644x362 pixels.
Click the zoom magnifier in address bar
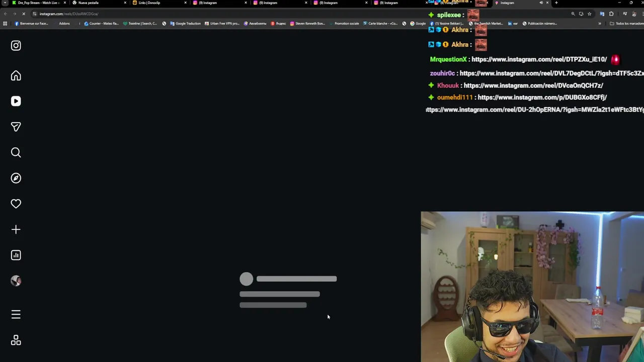pyautogui.click(x=573, y=14)
